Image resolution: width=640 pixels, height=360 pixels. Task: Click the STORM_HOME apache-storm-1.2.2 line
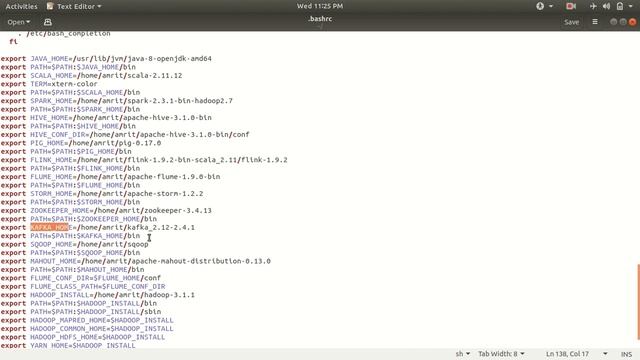(x=102, y=193)
